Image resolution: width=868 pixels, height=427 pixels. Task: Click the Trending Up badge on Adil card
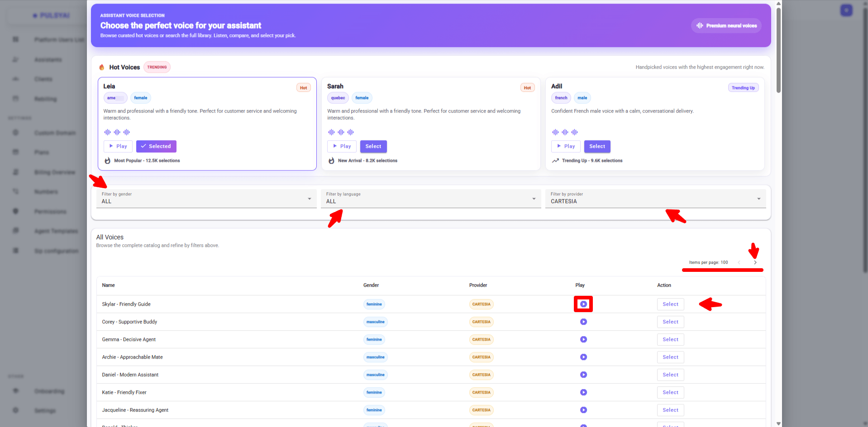(x=743, y=88)
